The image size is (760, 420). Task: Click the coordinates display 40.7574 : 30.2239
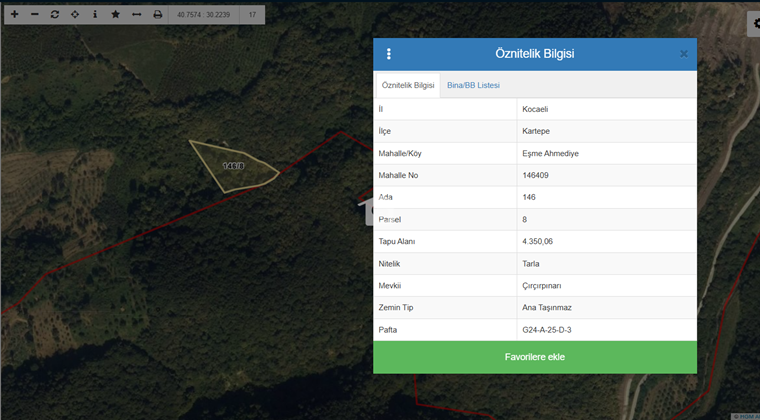pos(203,15)
